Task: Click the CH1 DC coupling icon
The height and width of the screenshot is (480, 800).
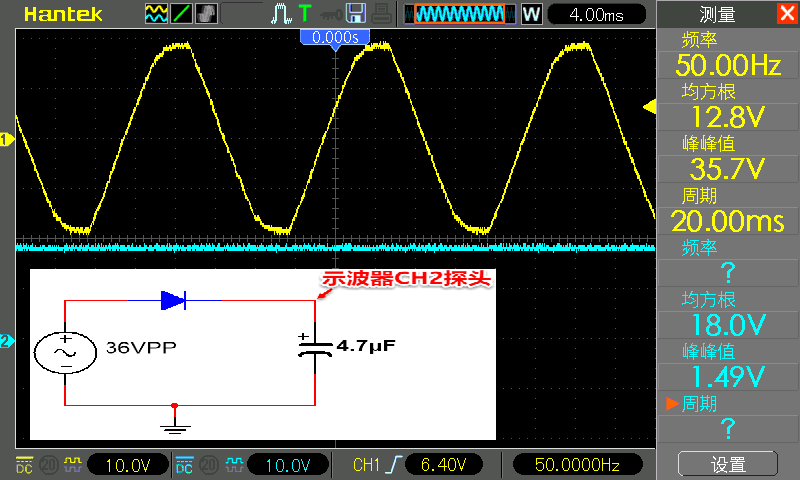Action: click(x=24, y=465)
